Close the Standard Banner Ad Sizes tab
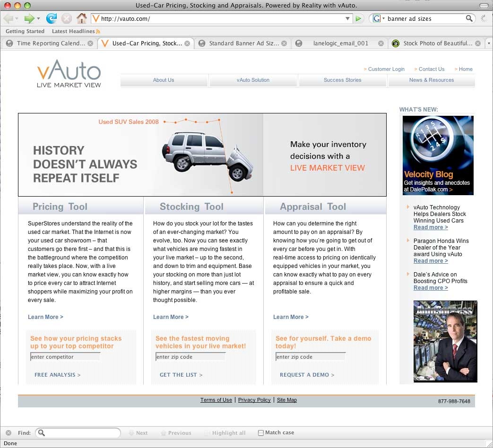493x448 pixels. [284, 43]
